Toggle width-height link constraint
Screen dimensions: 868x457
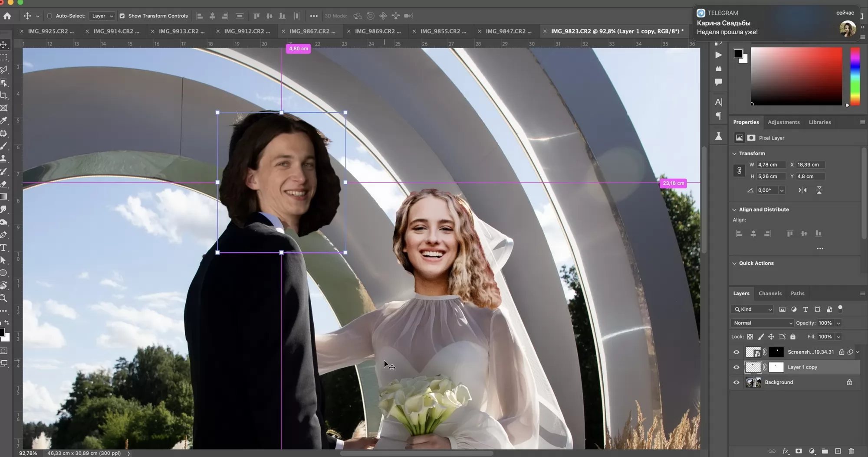(739, 171)
